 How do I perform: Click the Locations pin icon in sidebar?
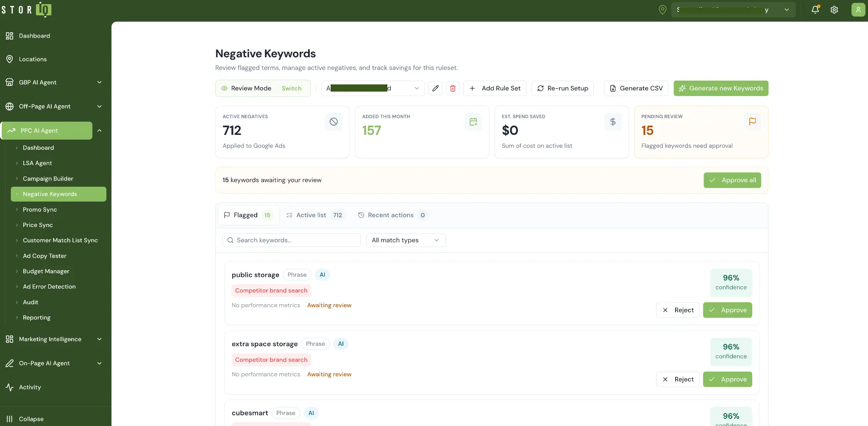click(9, 59)
